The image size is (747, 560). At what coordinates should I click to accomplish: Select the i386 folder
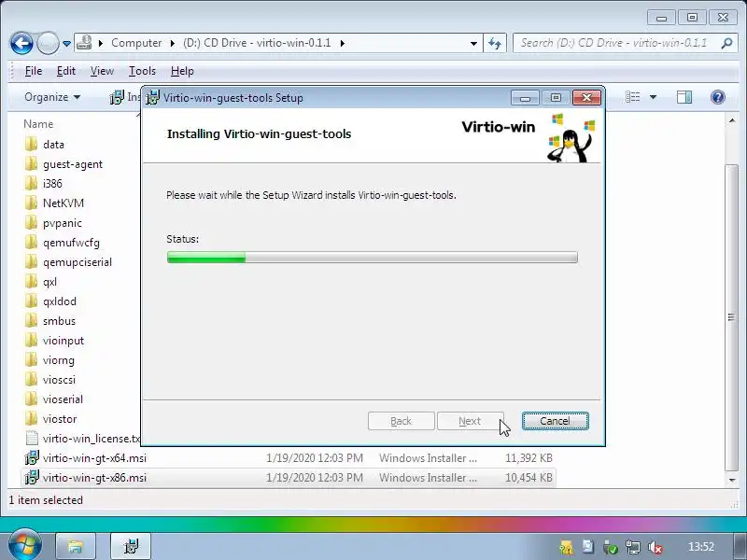point(52,184)
